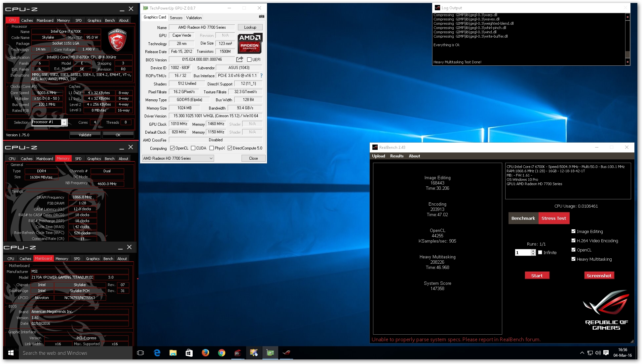Uncheck H.264 Video Encoding test

tap(573, 241)
